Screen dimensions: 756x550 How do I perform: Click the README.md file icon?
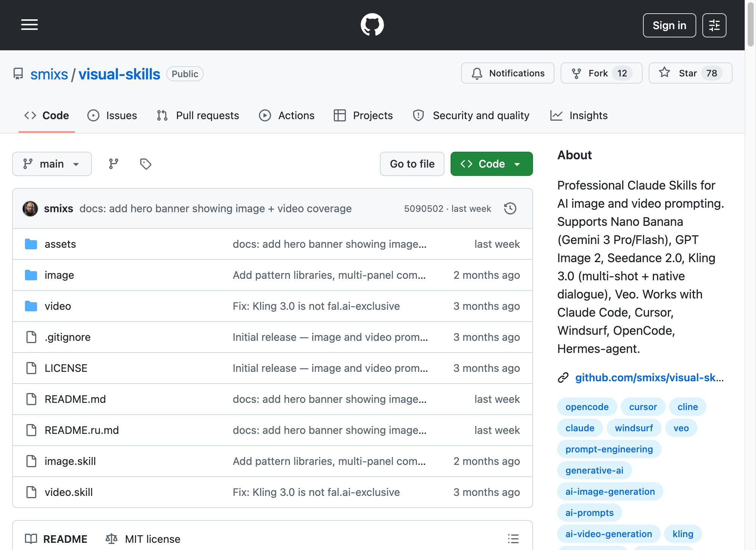click(31, 399)
